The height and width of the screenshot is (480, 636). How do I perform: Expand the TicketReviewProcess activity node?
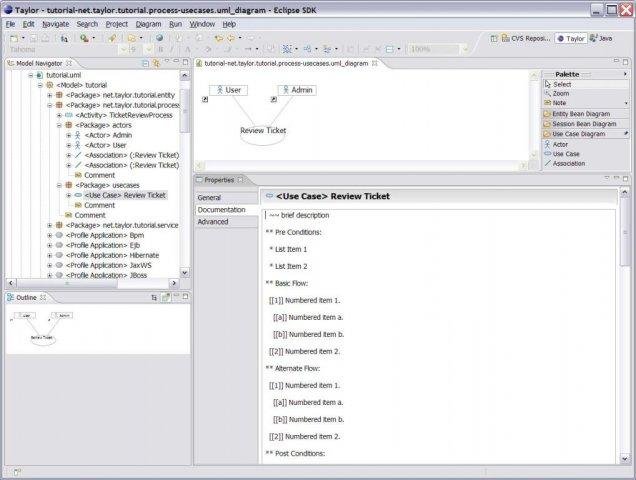pos(59,115)
